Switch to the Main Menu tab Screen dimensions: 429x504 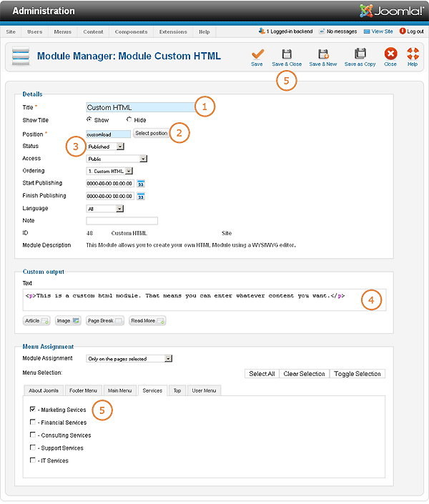point(120,390)
